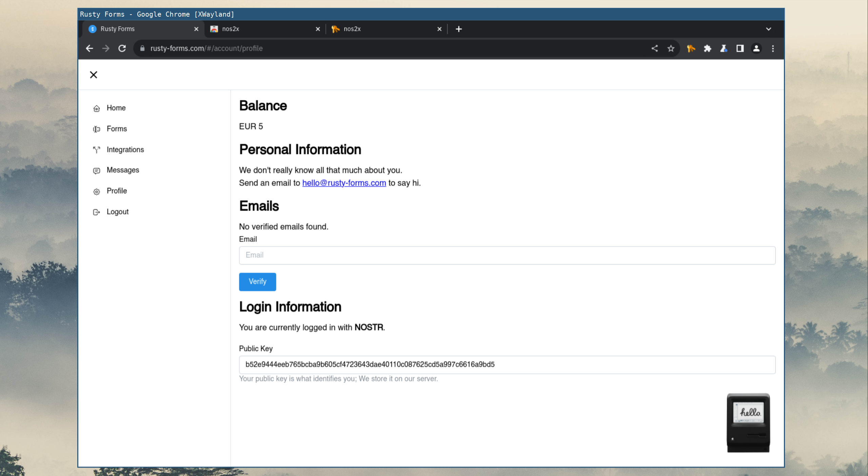Image resolution: width=868 pixels, height=476 pixels.
Task: Click the Login Information heading
Action: (x=290, y=307)
